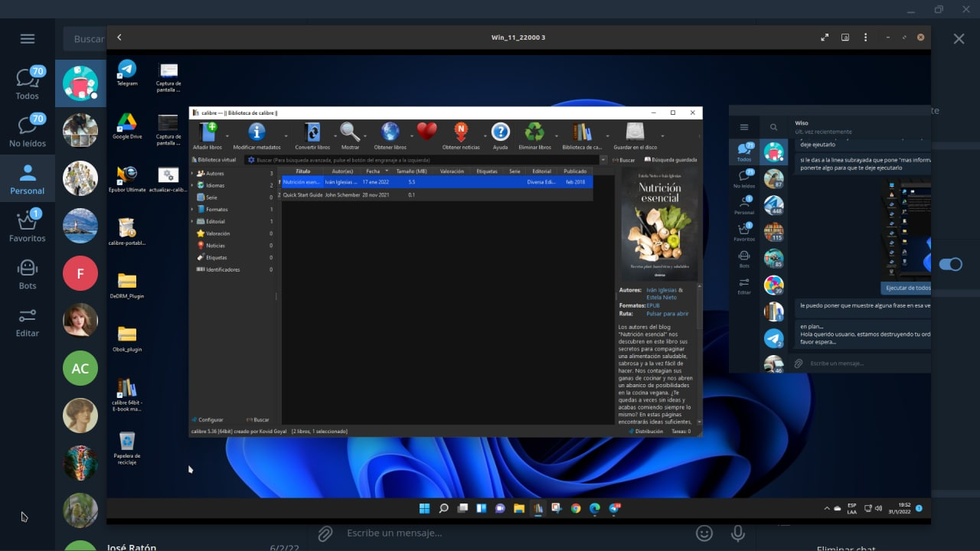The image size is (980, 551).
Task: Expand the Editorial tree node
Action: pyautogui.click(x=192, y=222)
